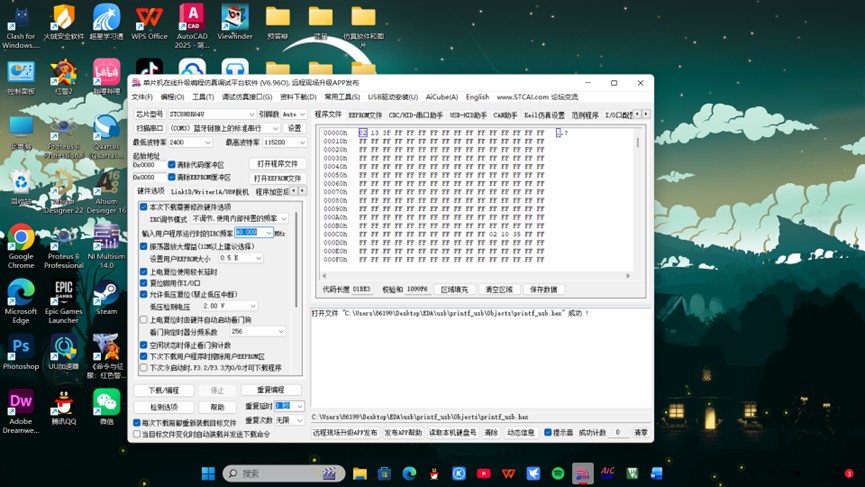
Task: Click 保存数据 button
Action: (543, 290)
